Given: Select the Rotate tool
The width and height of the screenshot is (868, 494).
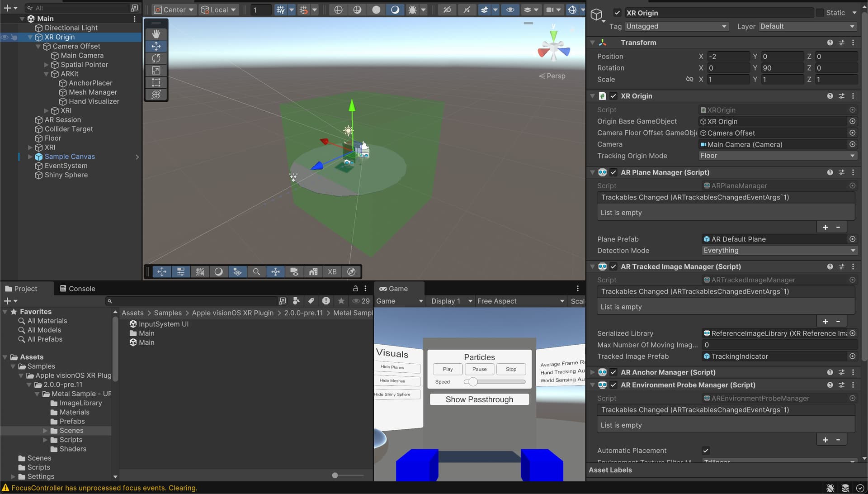Looking at the screenshot, I should click(156, 58).
